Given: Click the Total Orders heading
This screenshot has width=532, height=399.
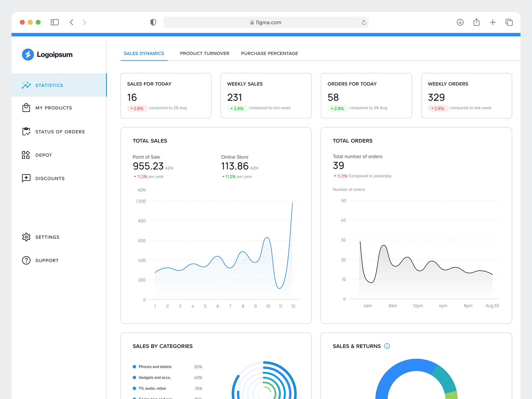Looking at the screenshot, I should pos(353,141).
